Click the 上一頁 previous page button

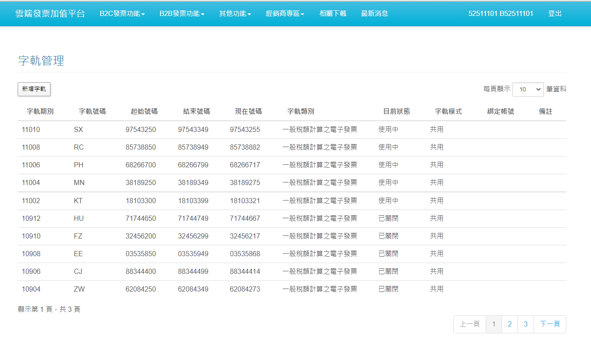(x=470, y=324)
